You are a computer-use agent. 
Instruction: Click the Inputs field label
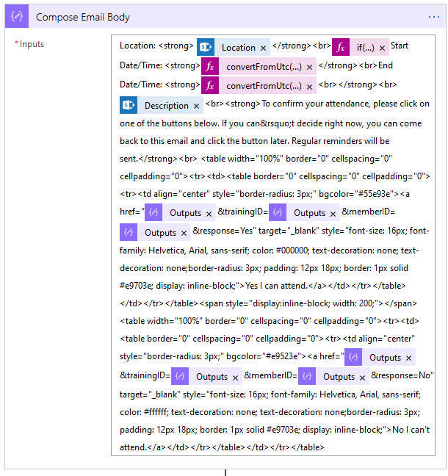click(32, 44)
